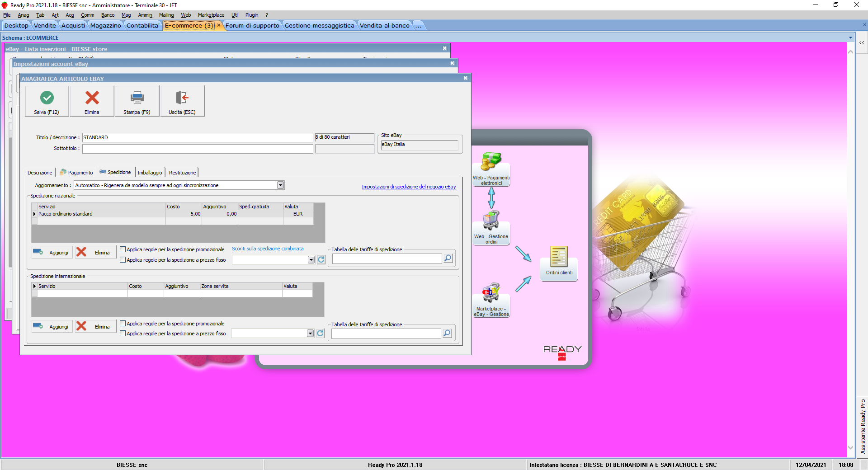Switch to Vendita al banco tab
Image resolution: width=868 pixels, height=470 pixels.
[x=385, y=25]
